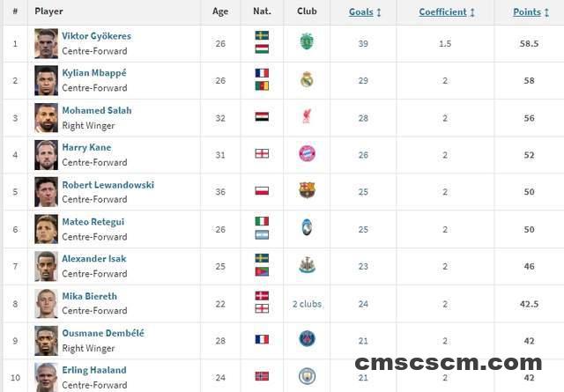Click the Sporting CP club crest
This screenshot has width=564, height=392.
tap(307, 41)
